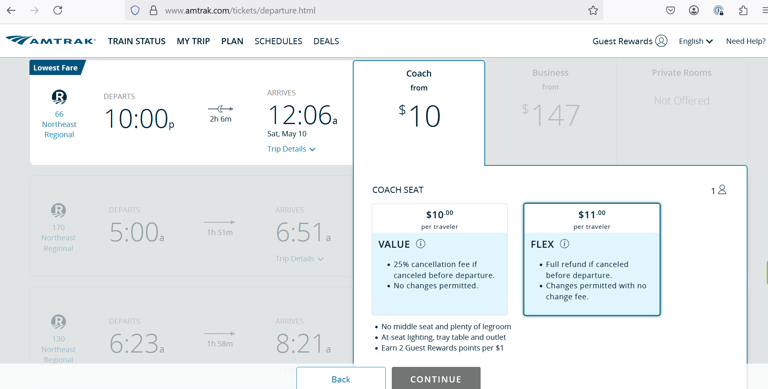Image resolution: width=768 pixels, height=389 pixels.
Task: Click the Amtrak logo
Action: tap(50, 41)
